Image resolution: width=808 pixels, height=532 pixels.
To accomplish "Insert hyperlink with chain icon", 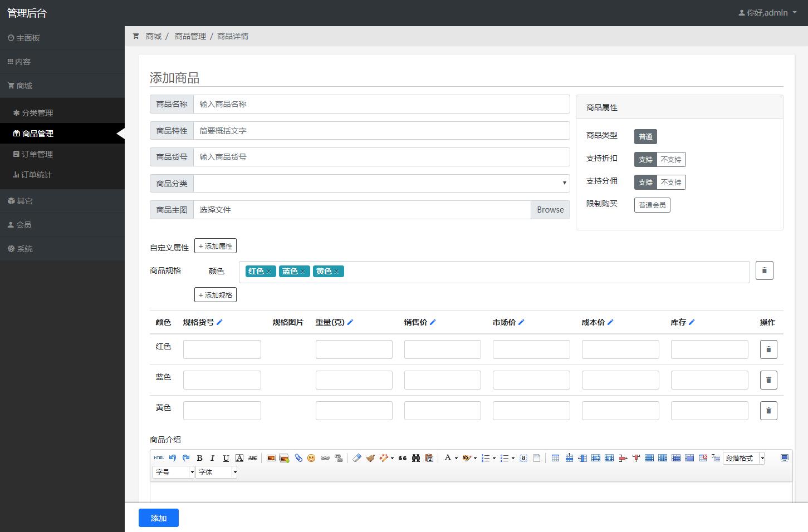I will pyautogui.click(x=325, y=458).
